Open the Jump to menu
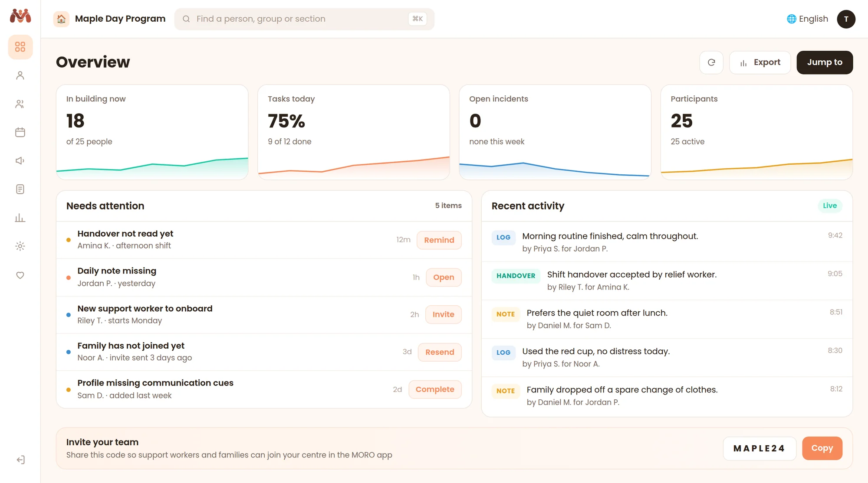Image resolution: width=868 pixels, height=483 pixels. (825, 62)
